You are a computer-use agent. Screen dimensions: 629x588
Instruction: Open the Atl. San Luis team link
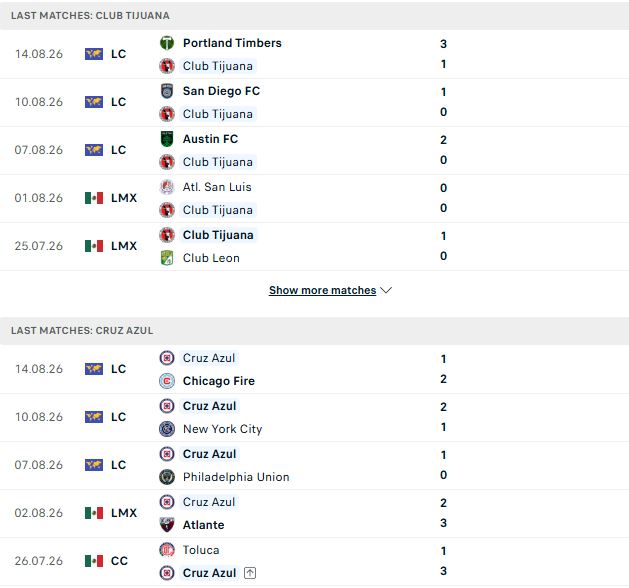click(x=217, y=187)
